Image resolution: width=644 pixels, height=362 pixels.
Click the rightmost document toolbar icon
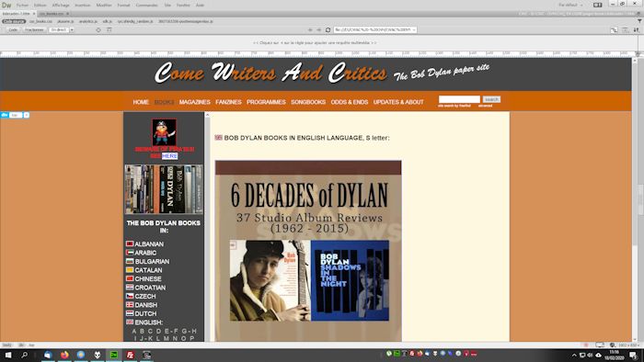tap(637, 30)
